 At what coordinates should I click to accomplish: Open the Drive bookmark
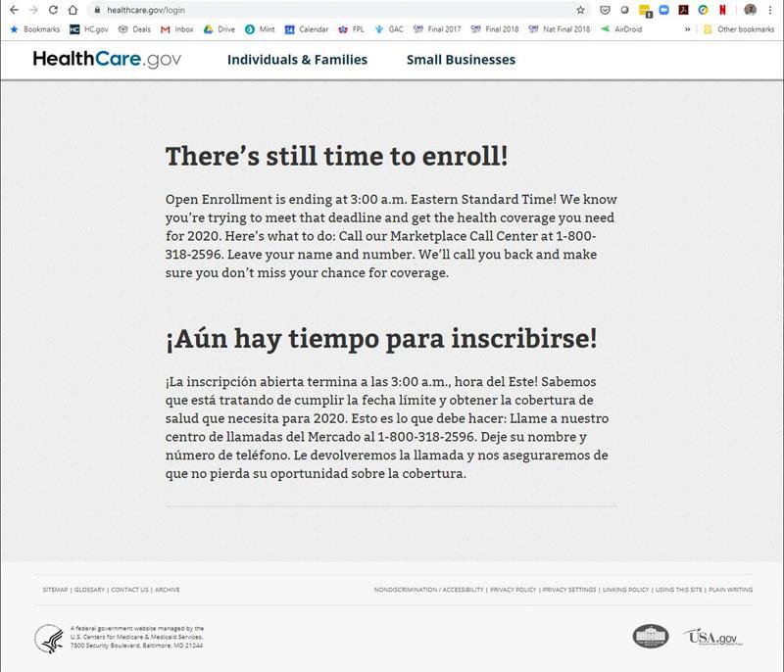point(219,29)
